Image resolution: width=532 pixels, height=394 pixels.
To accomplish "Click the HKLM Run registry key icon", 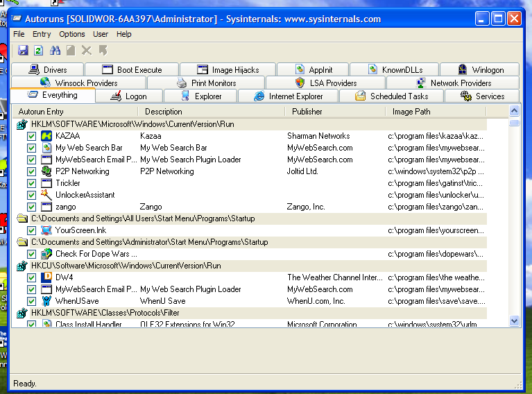I will point(22,125).
